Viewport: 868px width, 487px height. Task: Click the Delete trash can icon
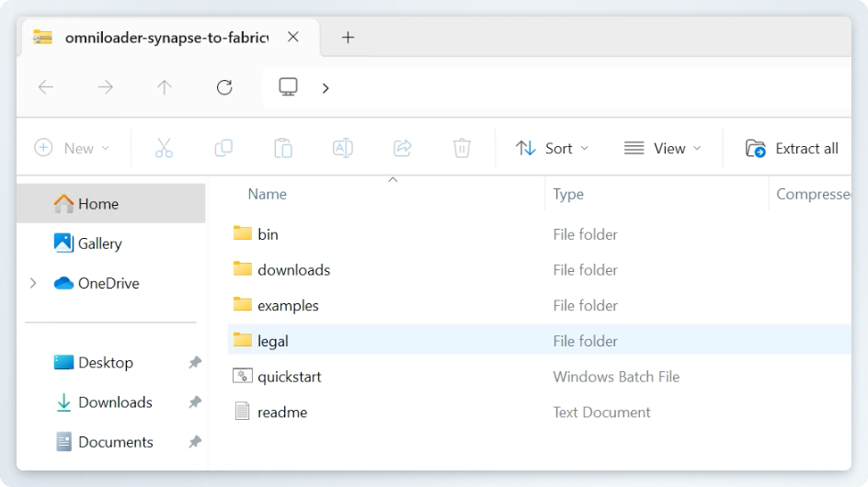[462, 148]
